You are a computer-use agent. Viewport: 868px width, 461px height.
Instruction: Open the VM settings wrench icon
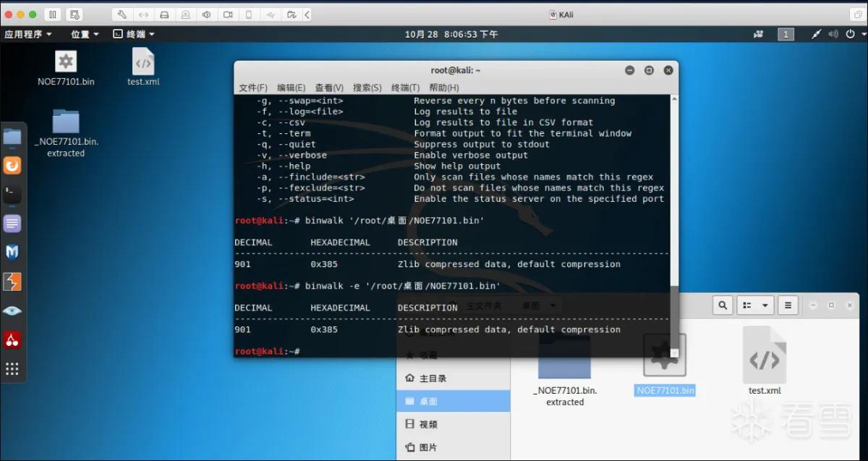click(122, 14)
